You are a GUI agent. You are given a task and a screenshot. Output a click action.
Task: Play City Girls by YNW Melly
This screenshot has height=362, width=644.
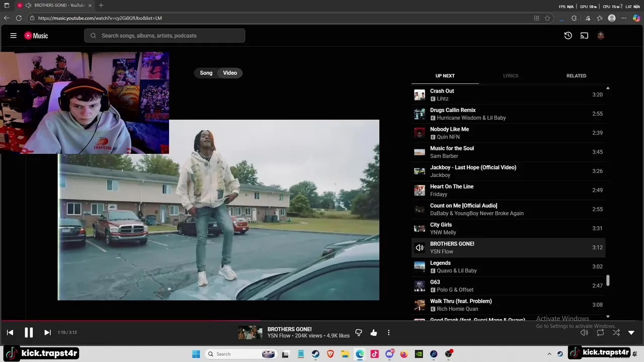click(x=508, y=228)
